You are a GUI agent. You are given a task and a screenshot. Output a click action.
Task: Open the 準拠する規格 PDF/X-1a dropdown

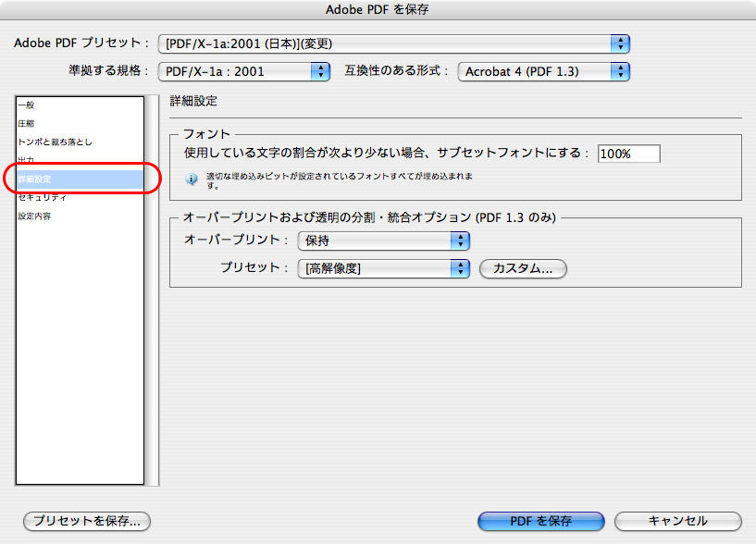244,72
